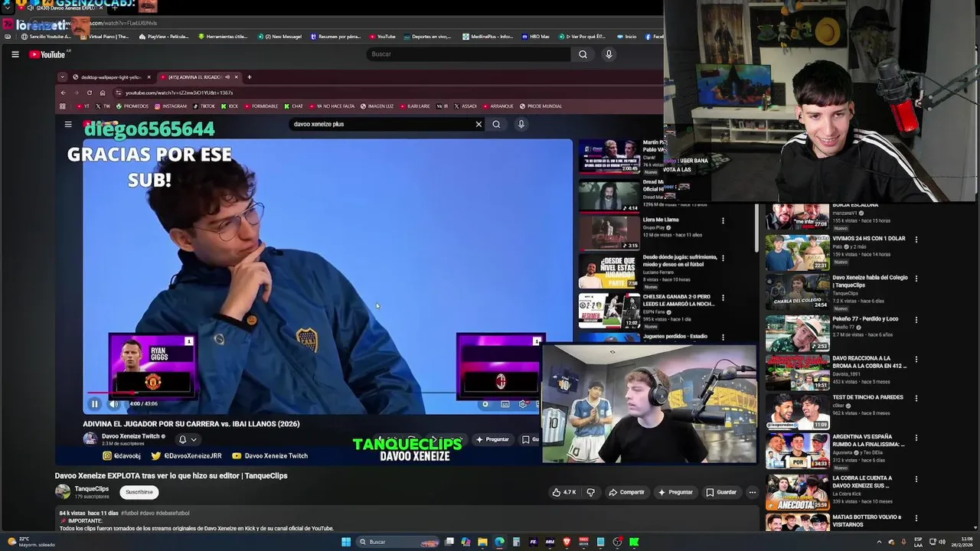Open 'LA COBRA LE CUENTA A DAVOO' thumbnail

797,492
